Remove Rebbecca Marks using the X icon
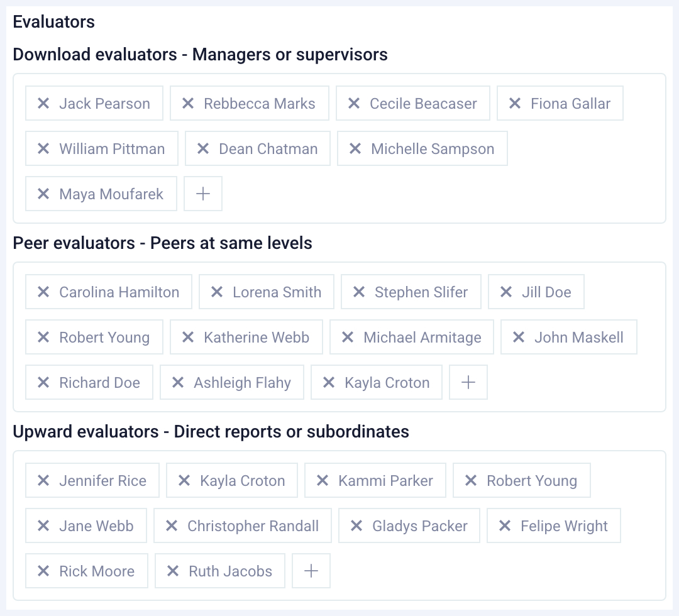 pyautogui.click(x=189, y=103)
